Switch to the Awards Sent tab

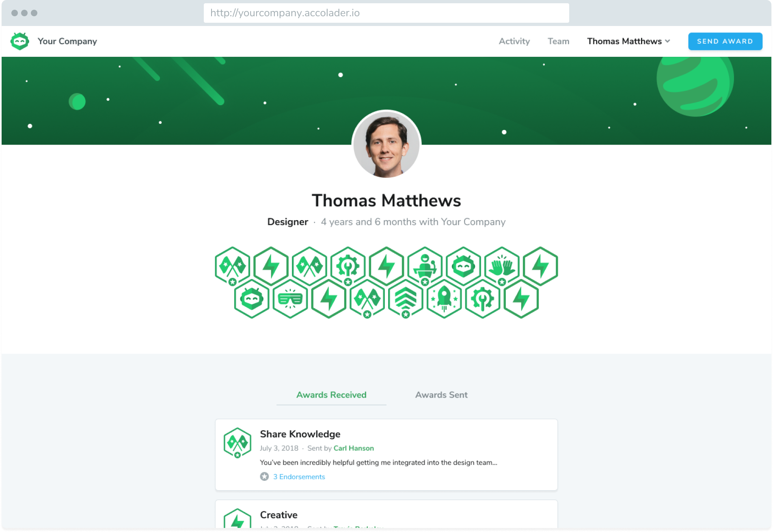click(x=441, y=395)
